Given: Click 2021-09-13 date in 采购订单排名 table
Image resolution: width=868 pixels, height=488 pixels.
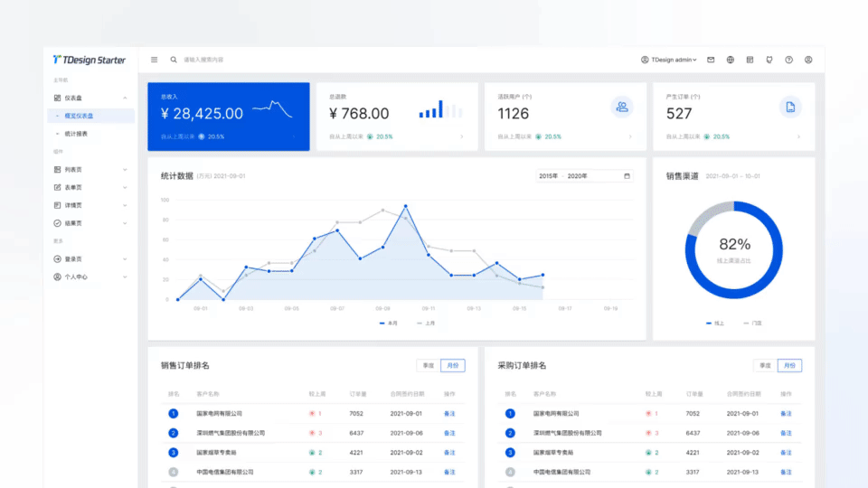Looking at the screenshot, I should [742, 472].
